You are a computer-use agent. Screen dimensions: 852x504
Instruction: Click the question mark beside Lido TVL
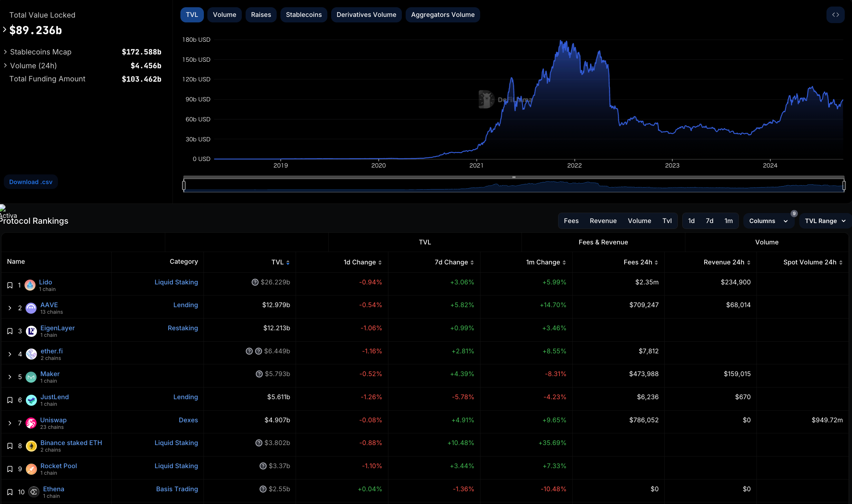click(x=255, y=282)
